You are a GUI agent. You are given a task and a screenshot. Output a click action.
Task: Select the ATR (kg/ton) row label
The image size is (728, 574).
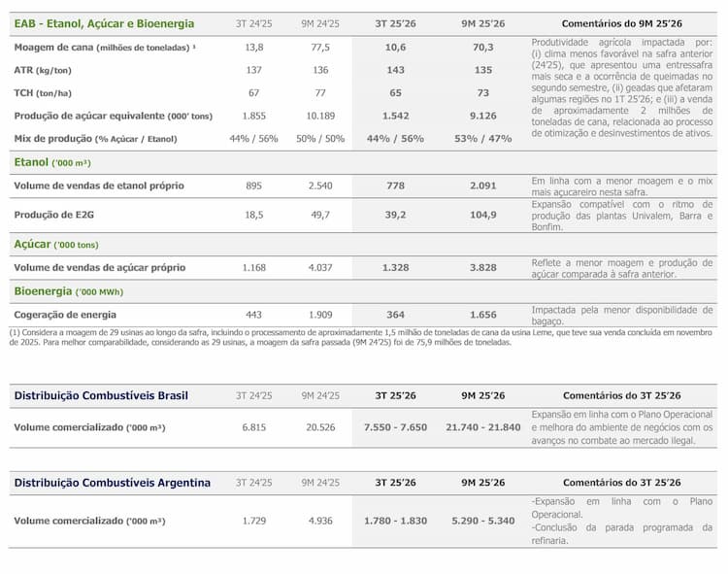[x=43, y=70]
